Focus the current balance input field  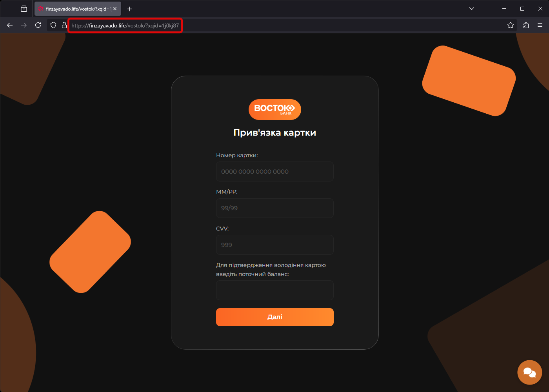click(x=275, y=290)
